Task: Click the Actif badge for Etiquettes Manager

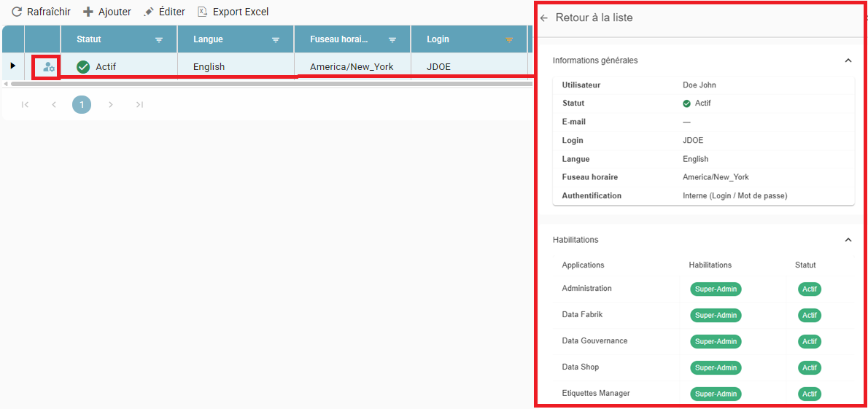Action: tap(810, 394)
